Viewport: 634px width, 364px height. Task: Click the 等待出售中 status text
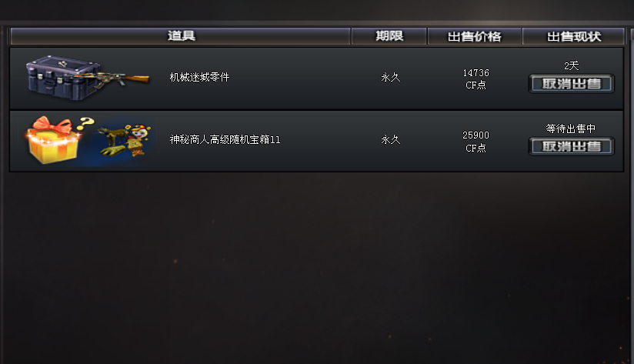tap(570, 129)
